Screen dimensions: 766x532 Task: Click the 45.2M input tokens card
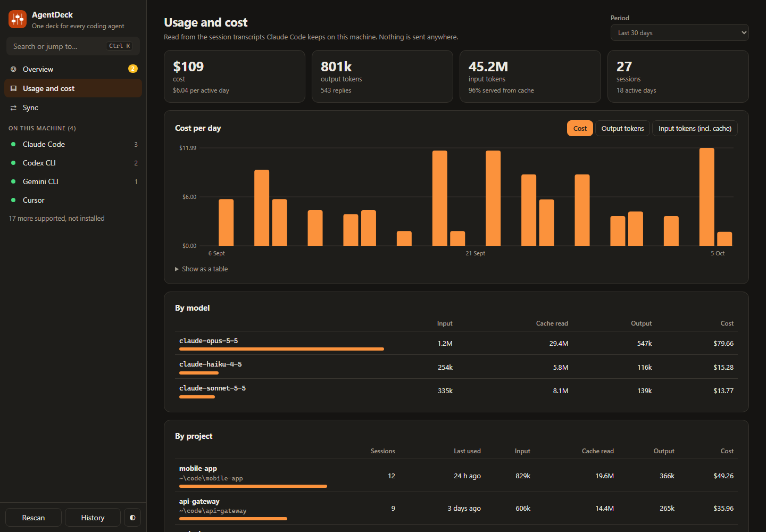(530, 76)
